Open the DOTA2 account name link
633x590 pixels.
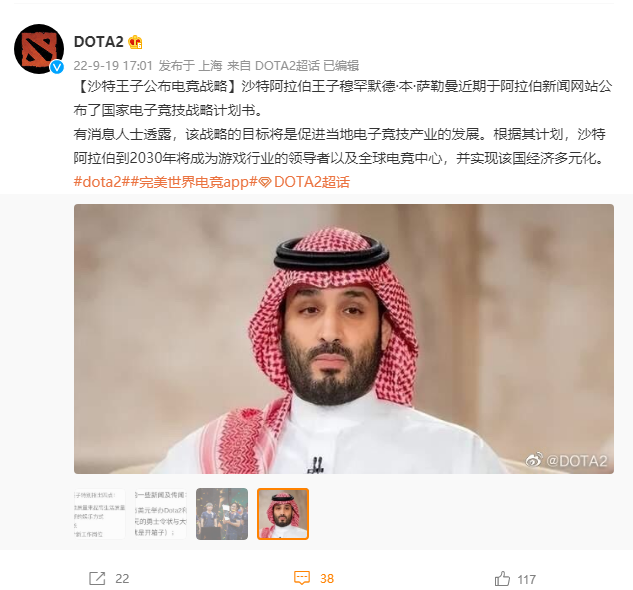tap(99, 42)
